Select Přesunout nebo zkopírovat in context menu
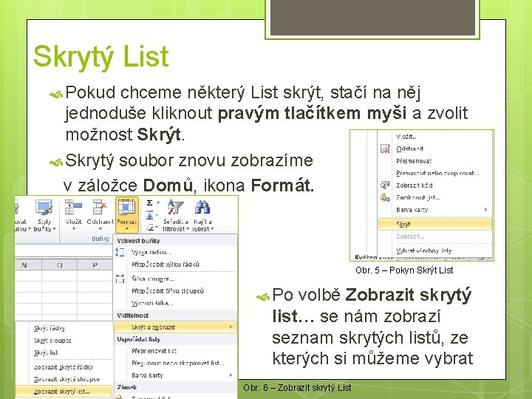The width and height of the screenshot is (532, 399). 437,173
